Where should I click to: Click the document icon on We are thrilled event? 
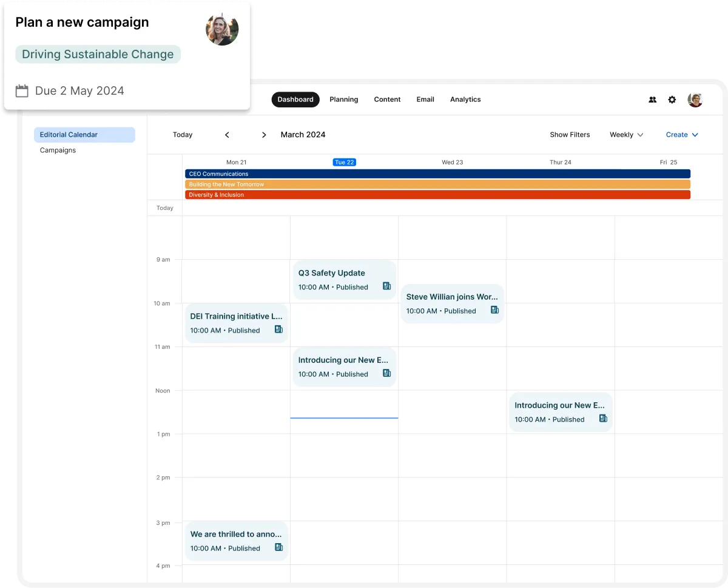pyautogui.click(x=278, y=547)
